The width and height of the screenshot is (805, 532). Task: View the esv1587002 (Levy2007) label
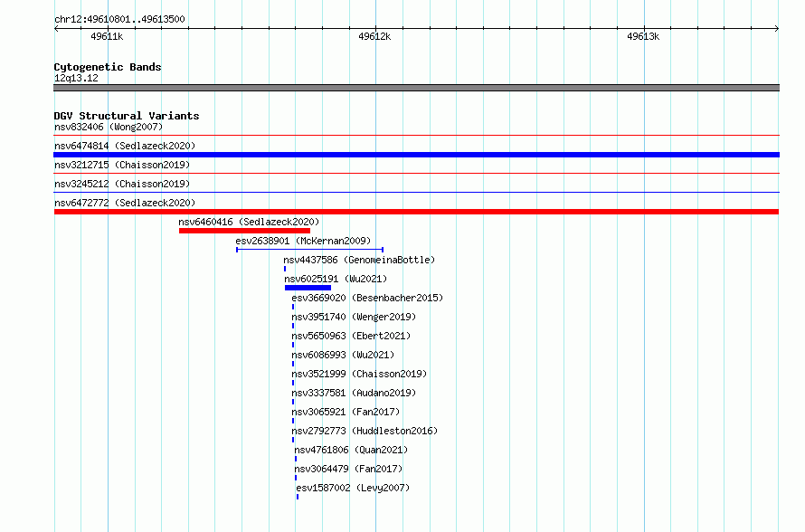(354, 488)
